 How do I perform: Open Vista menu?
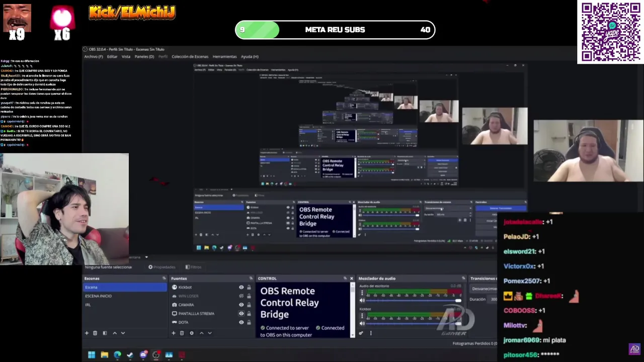click(126, 57)
